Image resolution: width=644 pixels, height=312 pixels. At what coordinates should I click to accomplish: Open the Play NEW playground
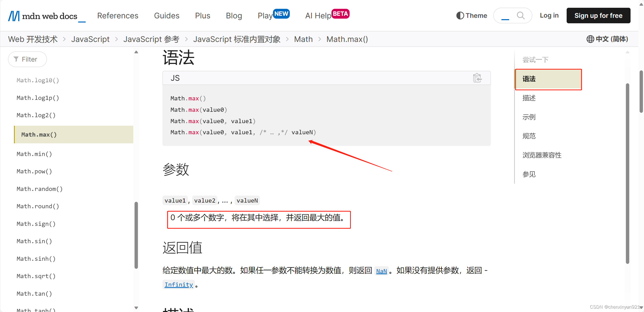point(273,15)
